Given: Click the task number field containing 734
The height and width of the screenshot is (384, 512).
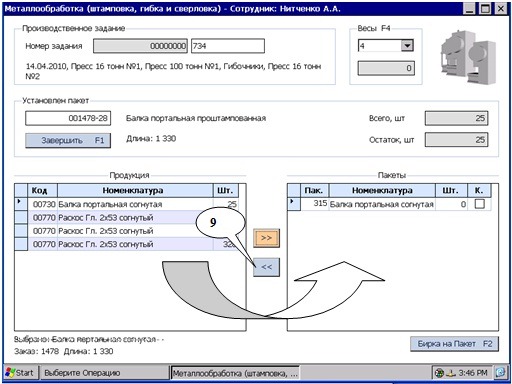Looking at the screenshot, I should pos(228,46).
